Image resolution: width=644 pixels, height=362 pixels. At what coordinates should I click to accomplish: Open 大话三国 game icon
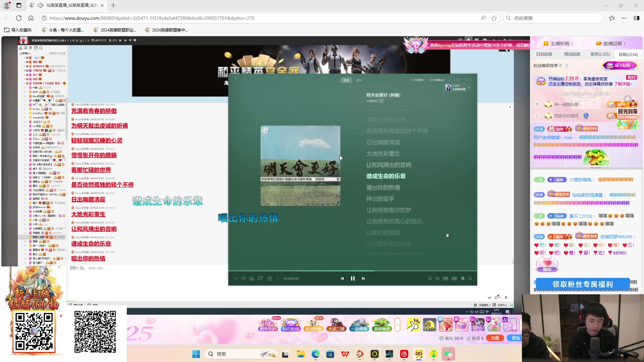[336, 325]
